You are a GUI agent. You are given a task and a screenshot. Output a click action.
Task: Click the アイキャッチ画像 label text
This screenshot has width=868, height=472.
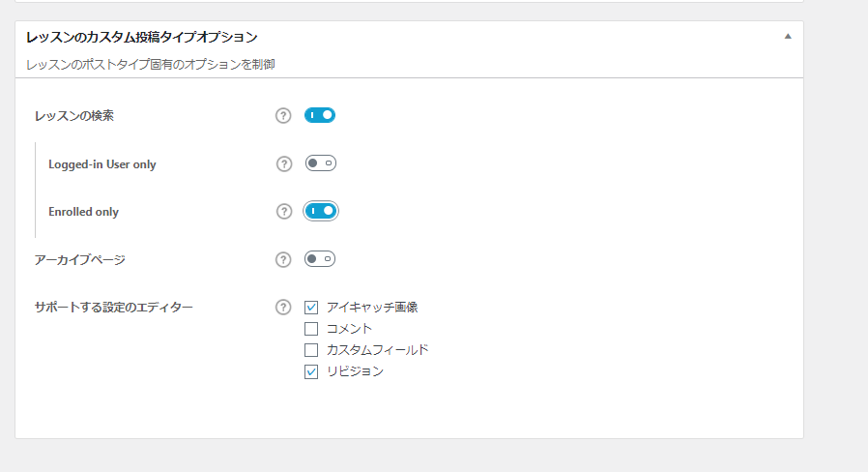[x=372, y=307]
